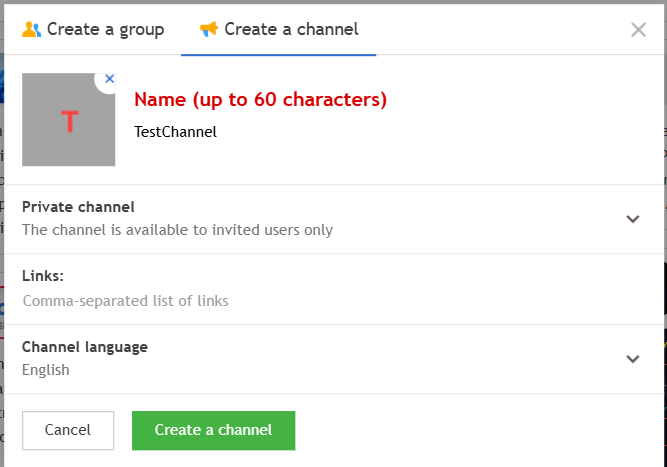Image resolution: width=667 pixels, height=467 pixels.
Task: Click the green Create a channel button
Action: 213,430
